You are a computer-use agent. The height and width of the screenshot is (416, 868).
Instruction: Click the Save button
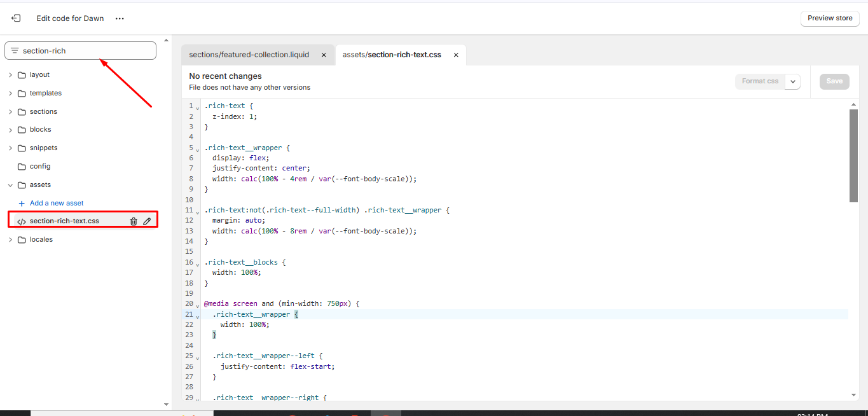pyautogui.click(x=834, y=81)
